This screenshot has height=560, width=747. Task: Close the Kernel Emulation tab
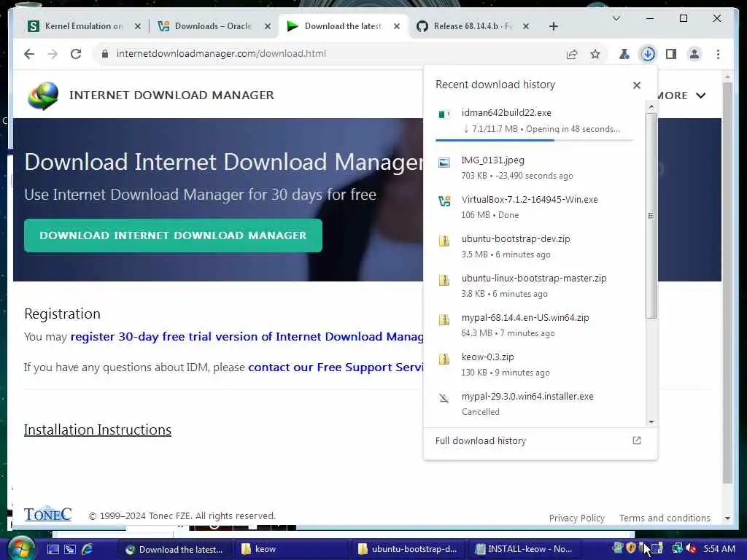(x=138, y=26)
